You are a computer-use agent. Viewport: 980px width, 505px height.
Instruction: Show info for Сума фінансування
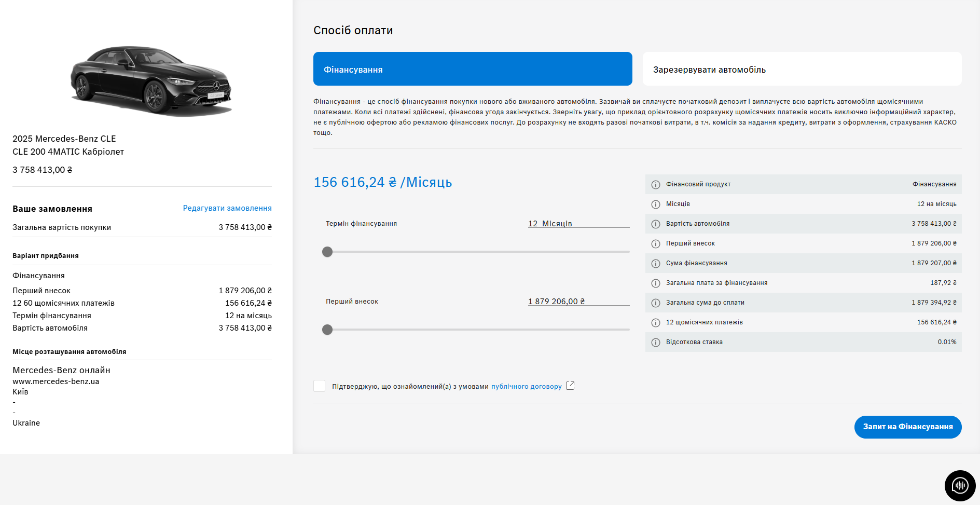[x=656, y=264]
